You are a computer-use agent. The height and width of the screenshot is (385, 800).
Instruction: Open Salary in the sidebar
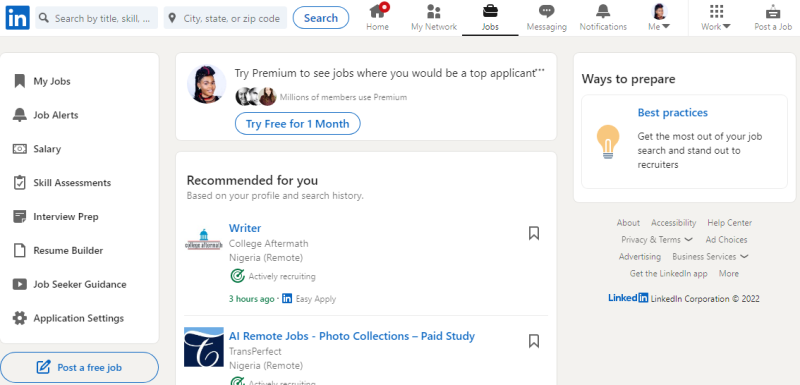[47, 149]
